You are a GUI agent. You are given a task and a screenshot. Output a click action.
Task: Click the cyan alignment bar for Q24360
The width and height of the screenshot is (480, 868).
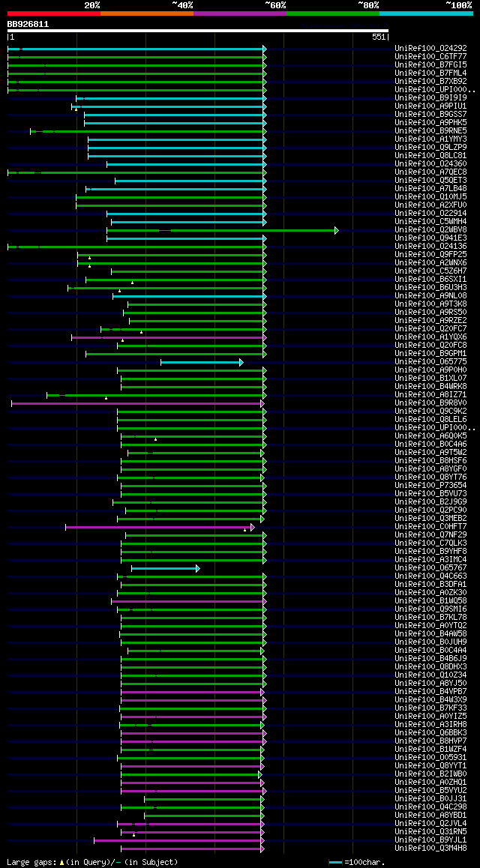click(187, 164)
